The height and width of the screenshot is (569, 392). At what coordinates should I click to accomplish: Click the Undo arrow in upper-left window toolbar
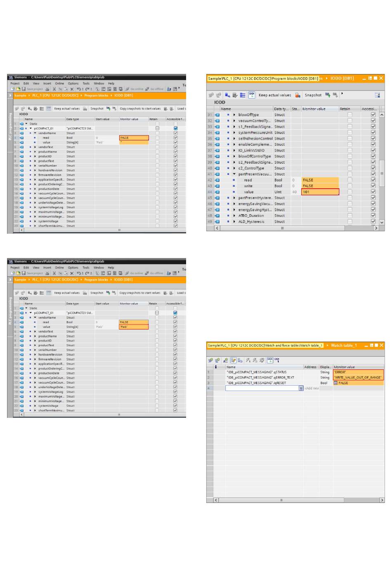[x=78, y=89]
